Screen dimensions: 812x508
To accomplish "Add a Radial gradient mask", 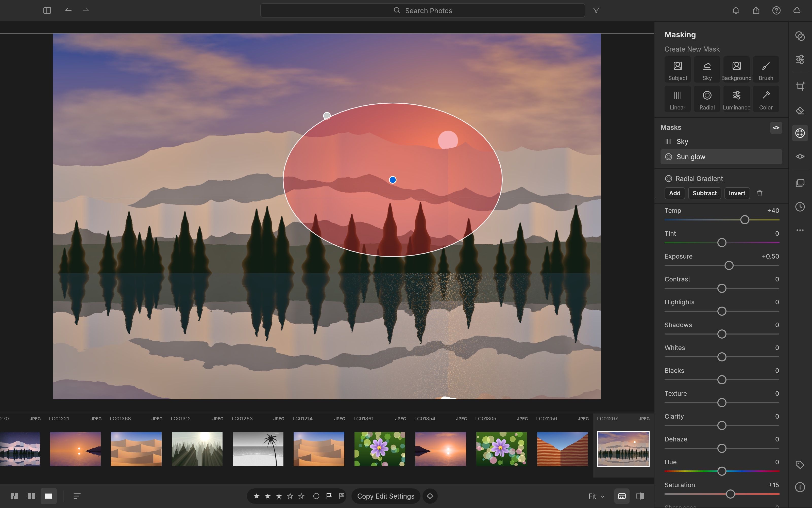I will [707, 99].
